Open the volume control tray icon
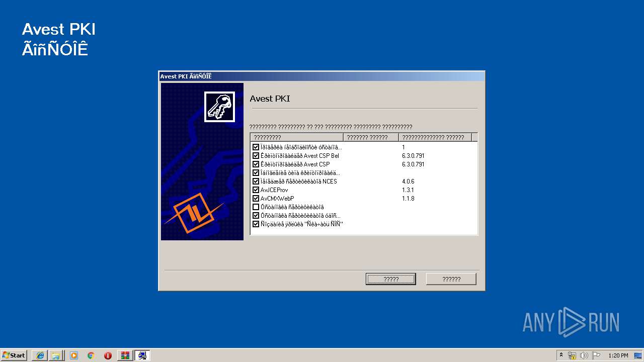The width and height of the screenshot is (644, 362). [584, 355]
